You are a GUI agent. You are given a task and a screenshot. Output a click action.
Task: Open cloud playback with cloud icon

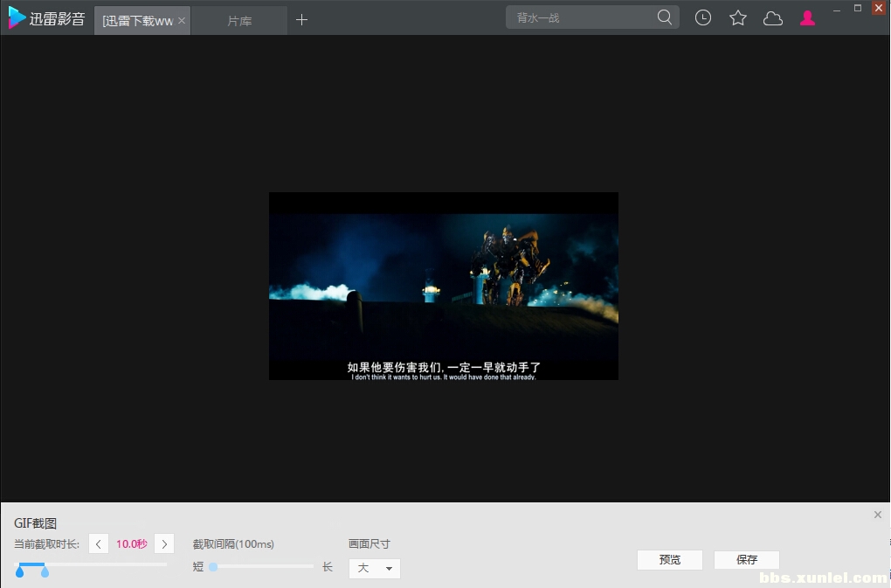point(772,17)
